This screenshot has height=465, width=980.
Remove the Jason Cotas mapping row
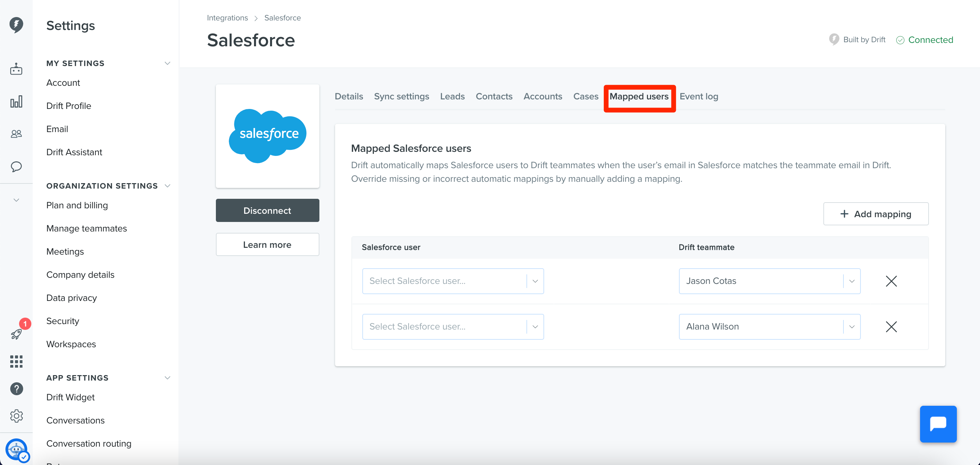click(891, 281)
